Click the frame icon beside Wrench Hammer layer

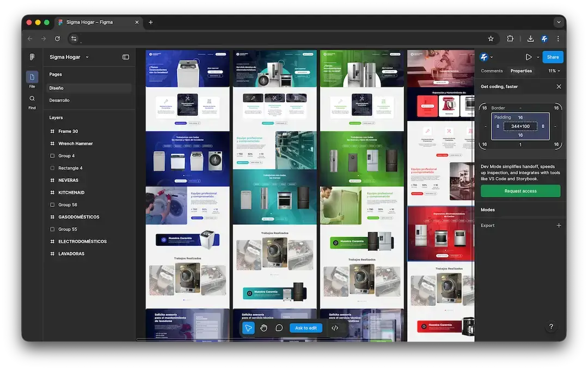(52, 144)
